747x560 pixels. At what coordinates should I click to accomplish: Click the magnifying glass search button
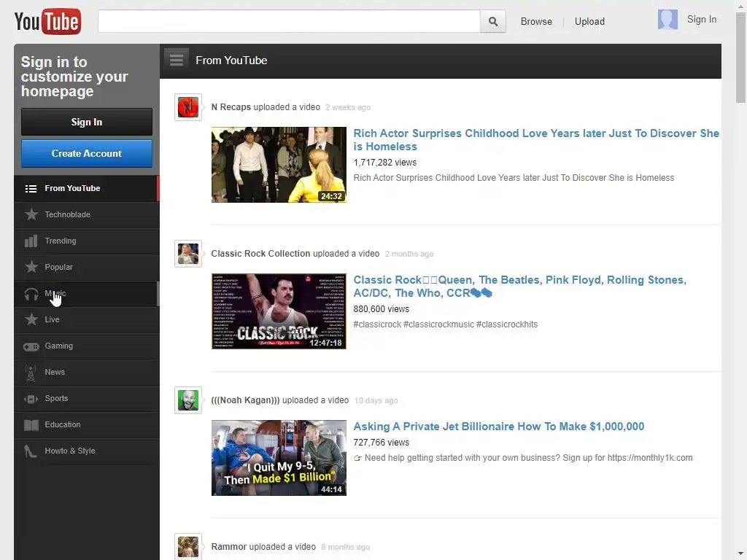(493, 21)
